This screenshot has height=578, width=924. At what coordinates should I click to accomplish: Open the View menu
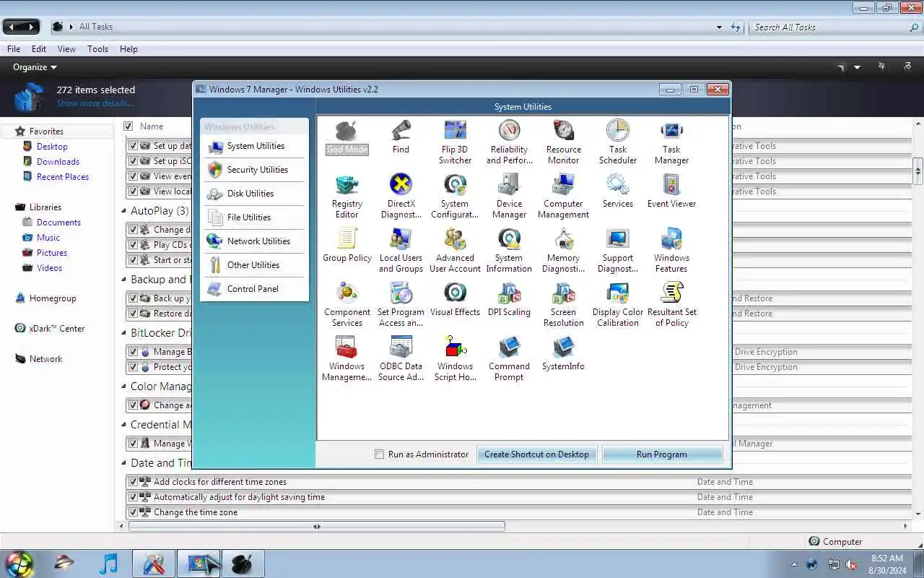(66, 49)
